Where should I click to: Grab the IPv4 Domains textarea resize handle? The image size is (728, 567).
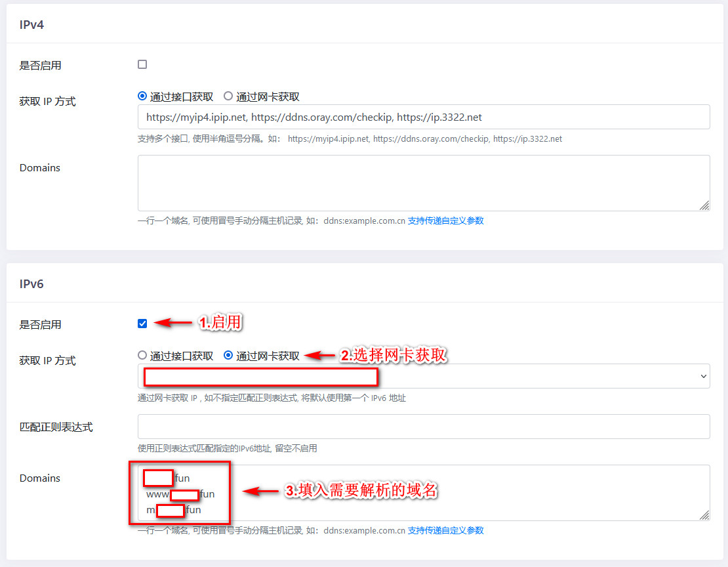coord(704,205)
